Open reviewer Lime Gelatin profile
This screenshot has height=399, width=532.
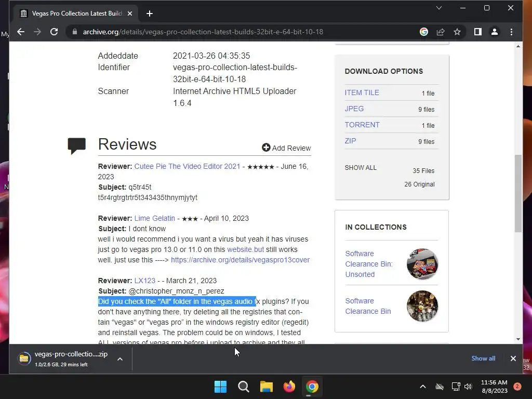pyautogui.click(x=155, y=219)
